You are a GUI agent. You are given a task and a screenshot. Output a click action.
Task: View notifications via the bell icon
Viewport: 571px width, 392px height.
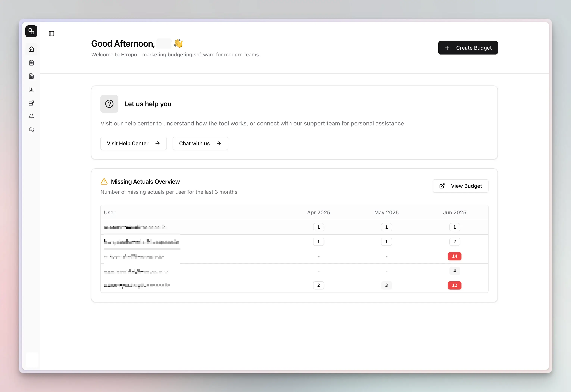tap(31, 116)
